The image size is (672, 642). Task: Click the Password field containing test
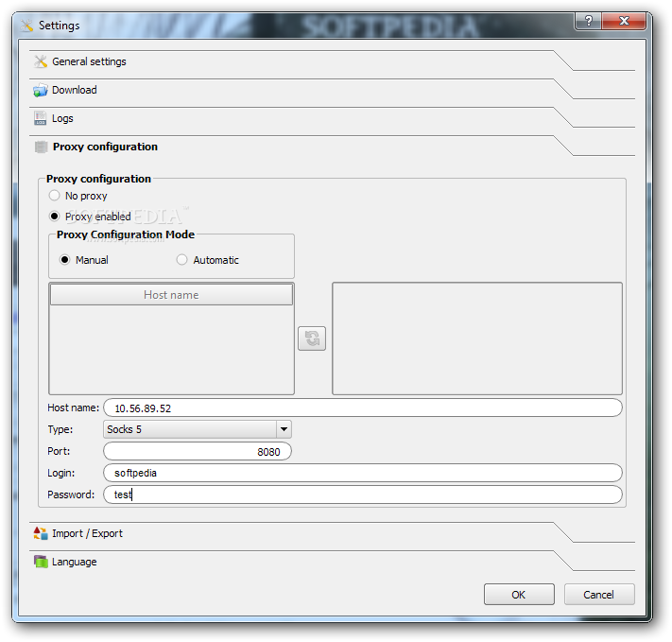[363, 495]
